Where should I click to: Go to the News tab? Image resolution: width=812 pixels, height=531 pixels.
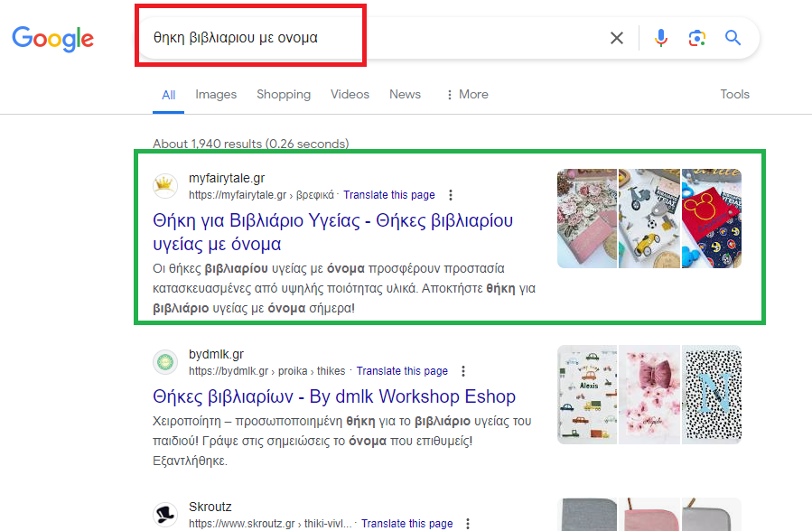click(x=405, y=95)
